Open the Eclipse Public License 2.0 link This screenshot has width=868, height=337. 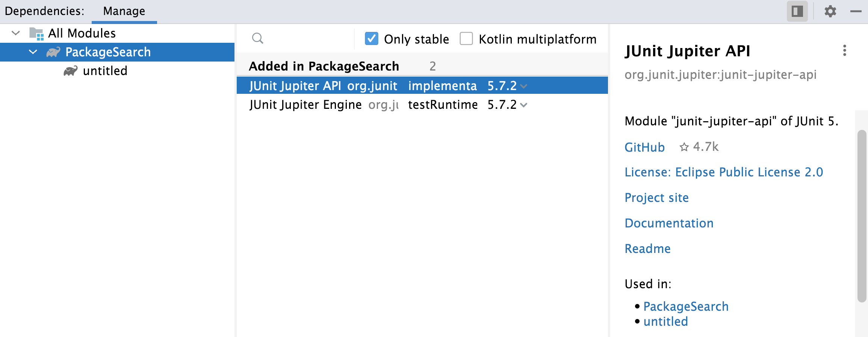724,172
